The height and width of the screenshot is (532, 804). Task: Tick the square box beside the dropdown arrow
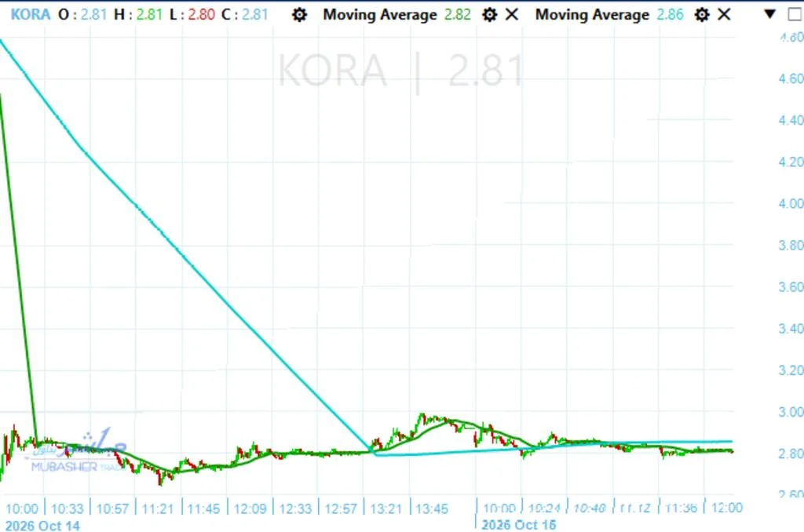coord(795,15)
